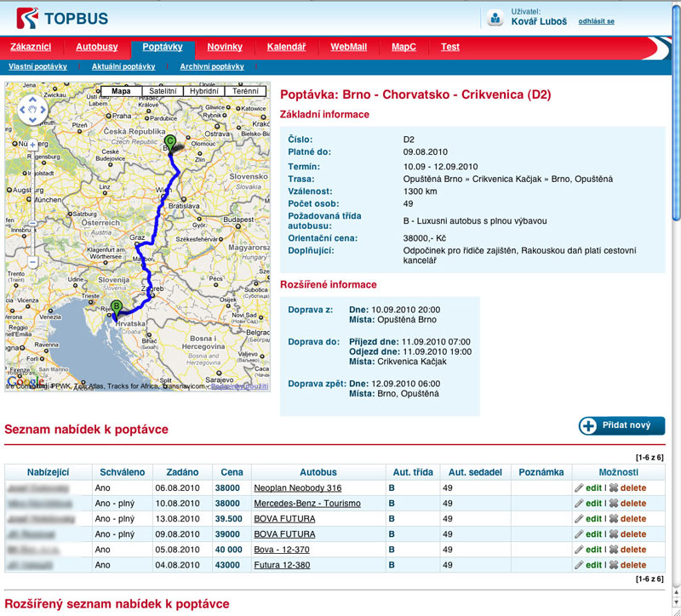Viewport: 681px width, 616px height.
Task: Open the WebMail menu tab
Action: 349,47
